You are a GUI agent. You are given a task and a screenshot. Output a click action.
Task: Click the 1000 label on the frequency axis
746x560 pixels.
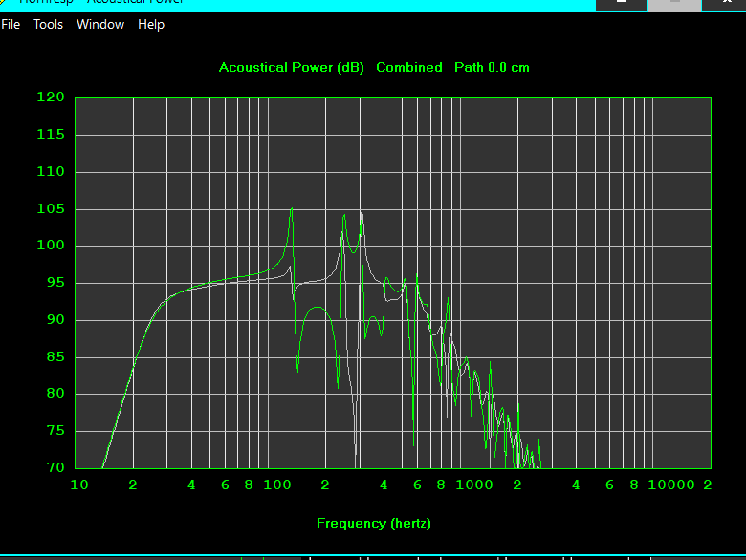point(473,485)
